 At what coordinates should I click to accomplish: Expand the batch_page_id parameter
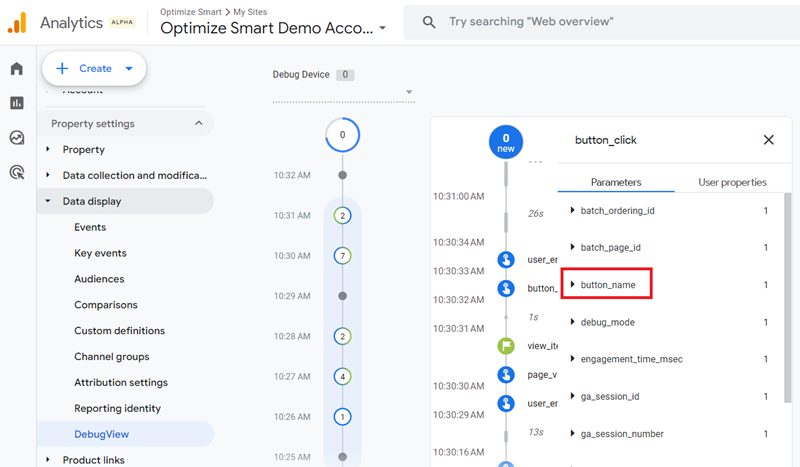(572, 248)
